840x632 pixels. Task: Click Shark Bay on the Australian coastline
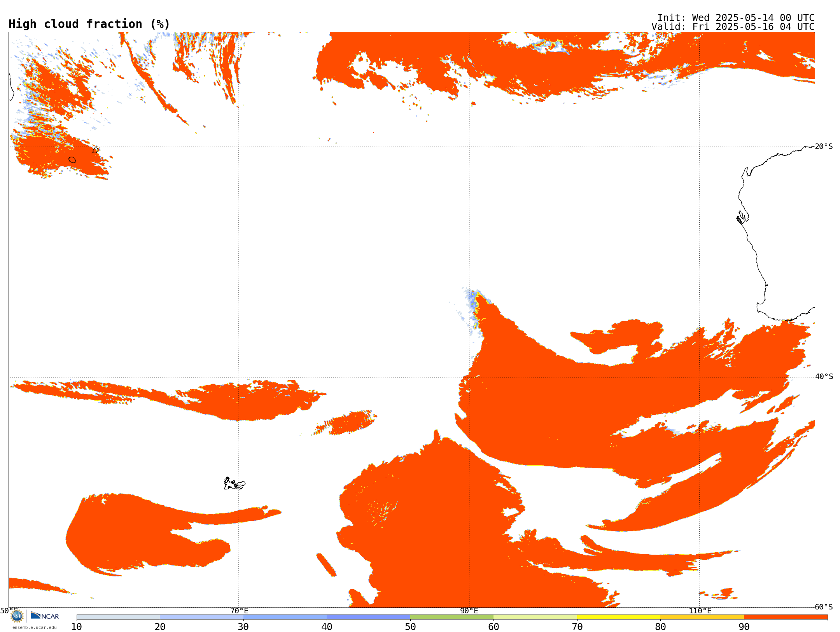click(x=742, y=218)
